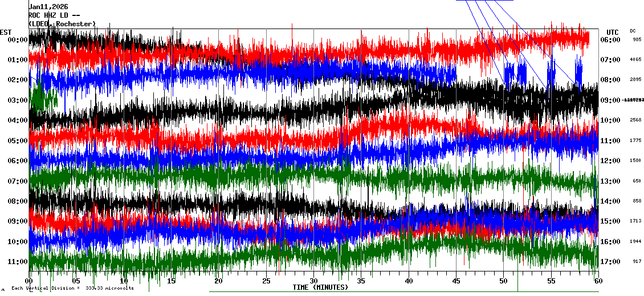
Task: Click the 60 minute tick label
Action: 597,281
